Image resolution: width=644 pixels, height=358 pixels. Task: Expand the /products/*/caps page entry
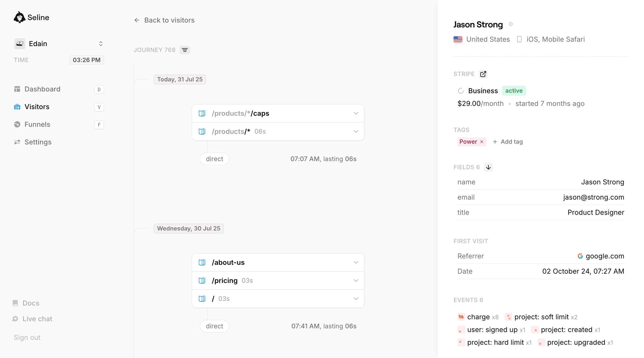[356, 113]
